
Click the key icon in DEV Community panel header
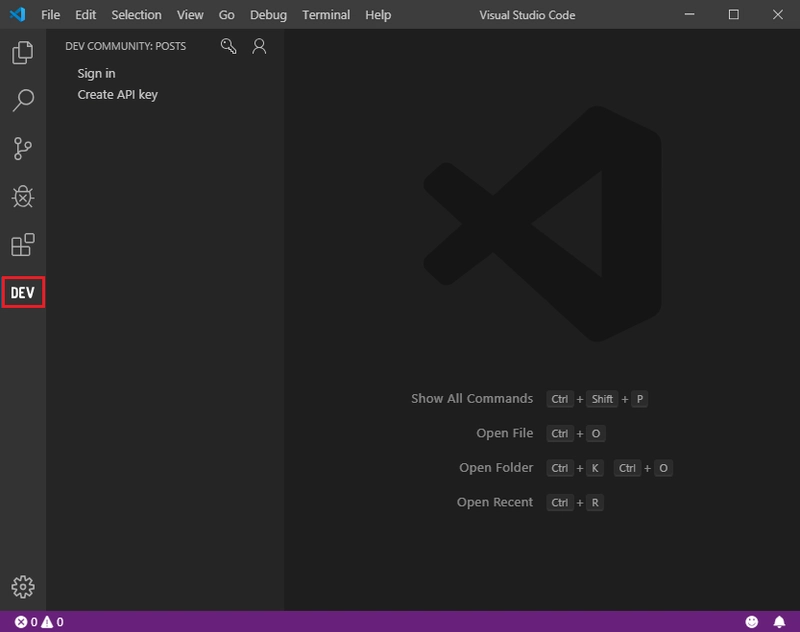(228, 46)
